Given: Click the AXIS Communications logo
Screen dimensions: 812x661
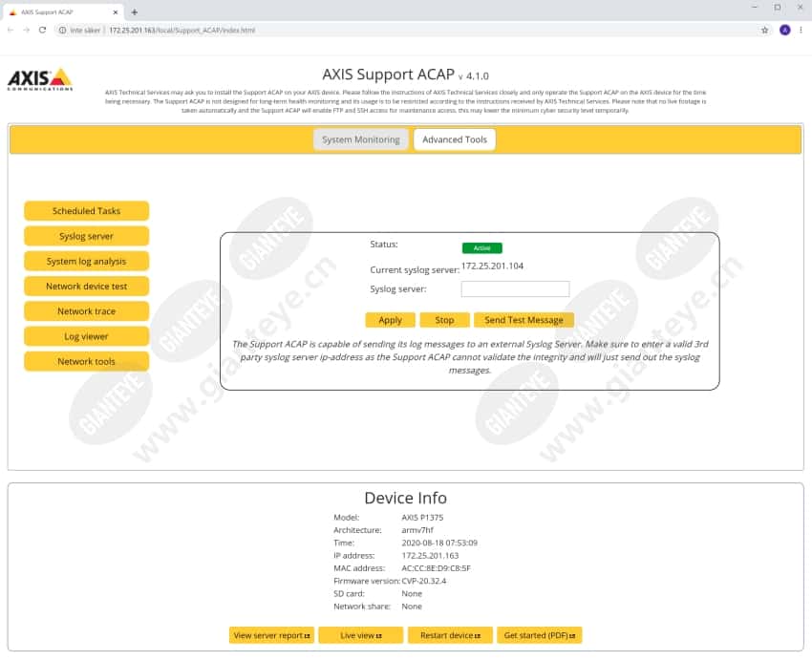Looking at the screenshot, I should [40, 79].
